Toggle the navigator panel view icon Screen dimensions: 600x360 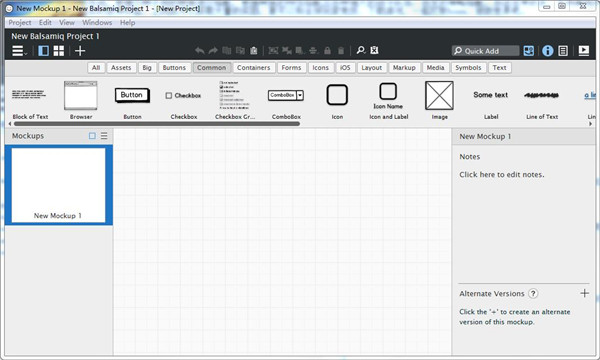coord(44,51)
